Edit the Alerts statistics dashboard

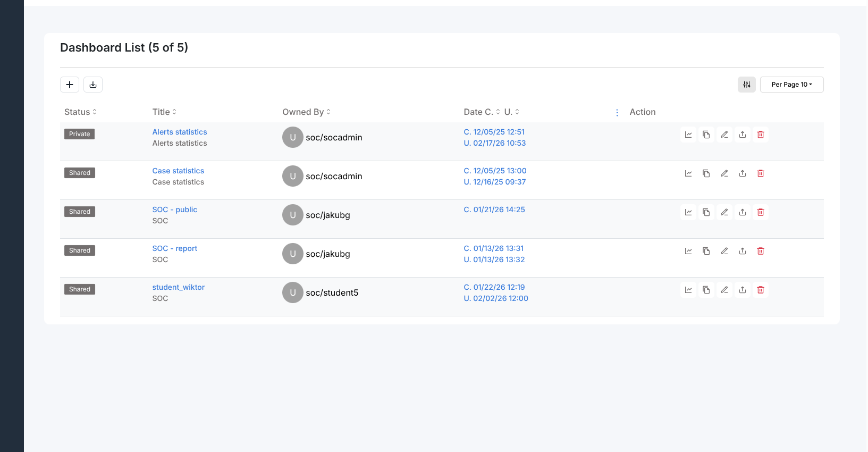point(724,135)
